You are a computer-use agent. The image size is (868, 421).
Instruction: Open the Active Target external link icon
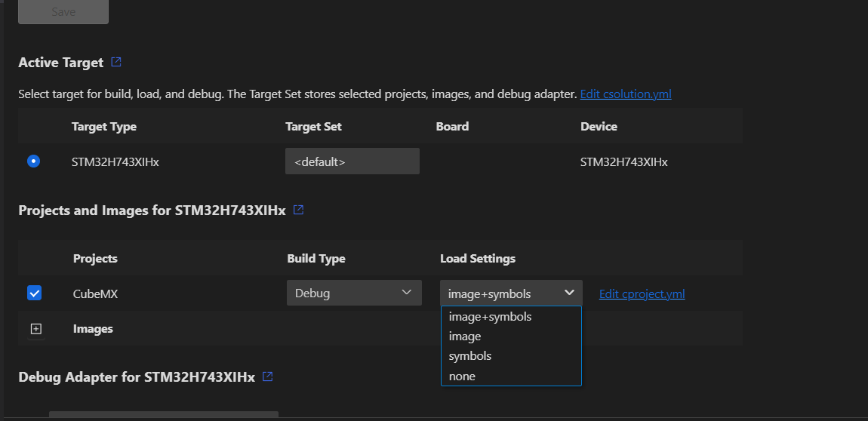coord(116,63)
